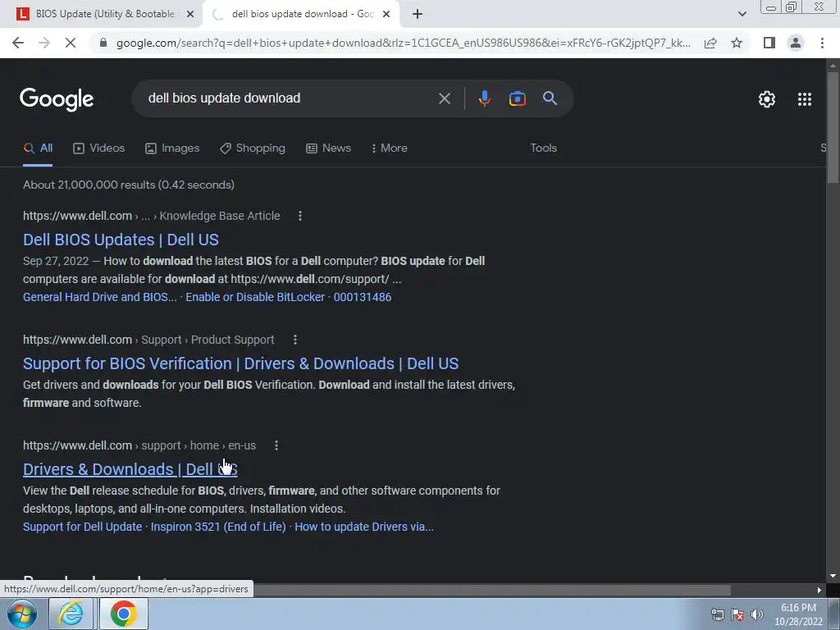The height and width of the screenshot is (630, 840).
Task: Open the Google apps grid
Action: pos(805,99)
